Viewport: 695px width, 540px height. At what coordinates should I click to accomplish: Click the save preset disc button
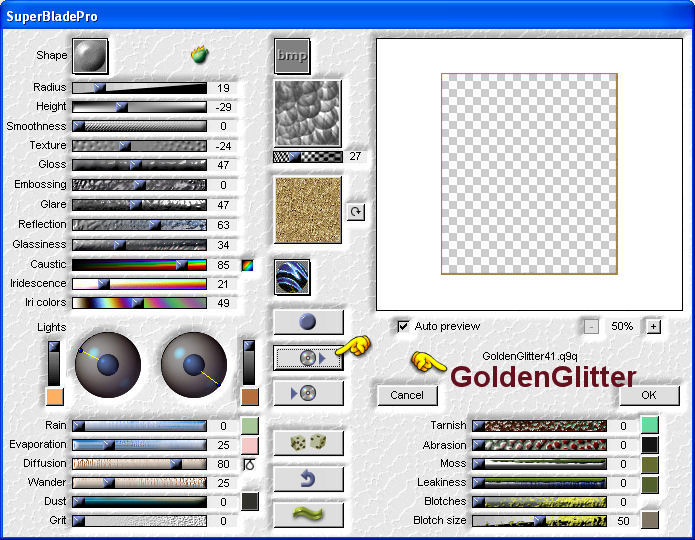coord(308,393)
